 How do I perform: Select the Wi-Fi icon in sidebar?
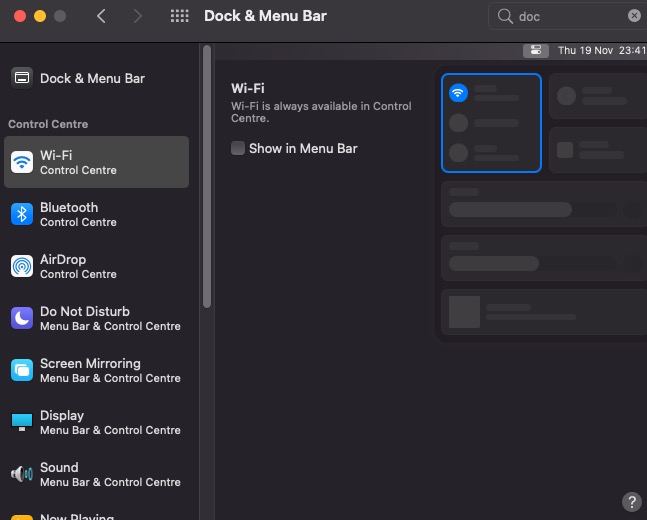click(22, 162)
